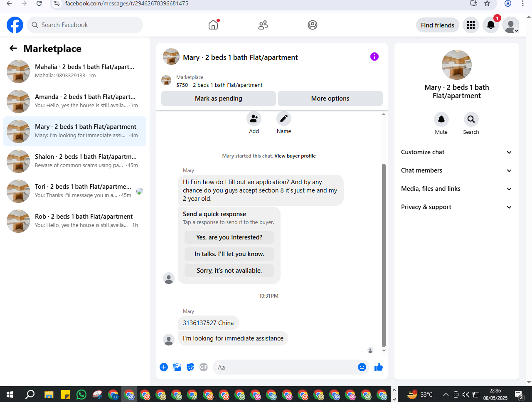
Task: Open the account avatar dropdown
Action: click(511, 25)
